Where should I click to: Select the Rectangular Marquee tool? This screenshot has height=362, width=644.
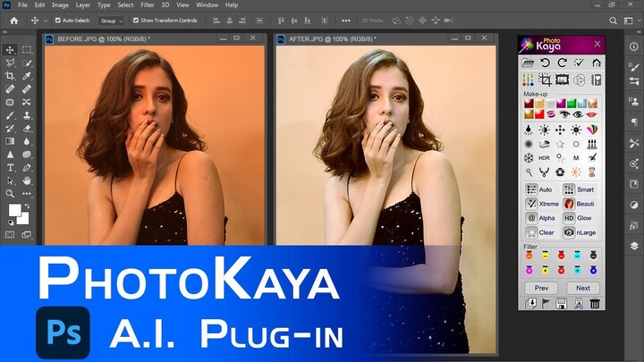tap(27, 50)
